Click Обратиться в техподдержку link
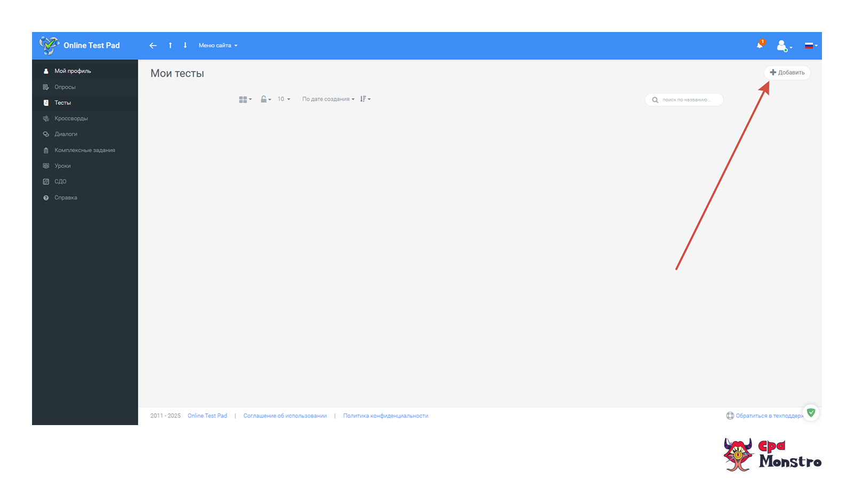The height and width of the screenshot is (504, 854). (x=764, y=416)
